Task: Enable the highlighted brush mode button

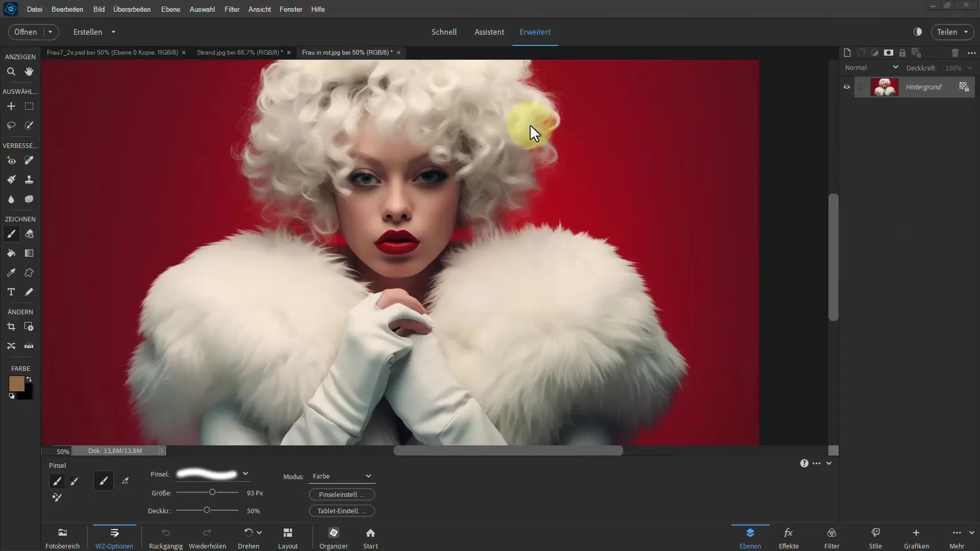Action: pyautogui.click(x=104, y=481)
